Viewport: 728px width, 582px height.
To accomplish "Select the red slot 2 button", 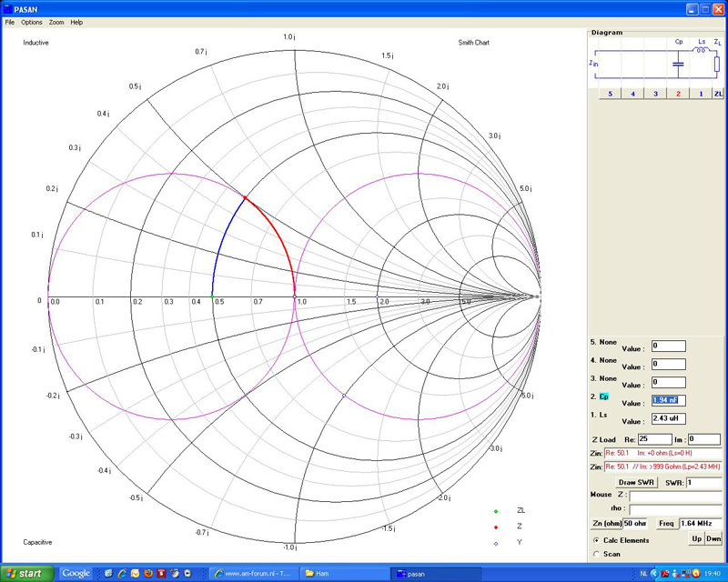I will click(x=678, y=94).
